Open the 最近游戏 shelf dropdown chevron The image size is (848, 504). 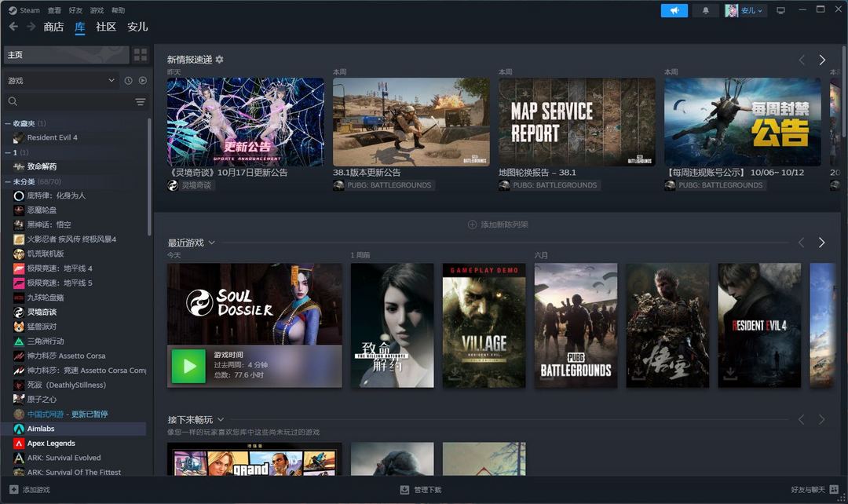(212, 243)
